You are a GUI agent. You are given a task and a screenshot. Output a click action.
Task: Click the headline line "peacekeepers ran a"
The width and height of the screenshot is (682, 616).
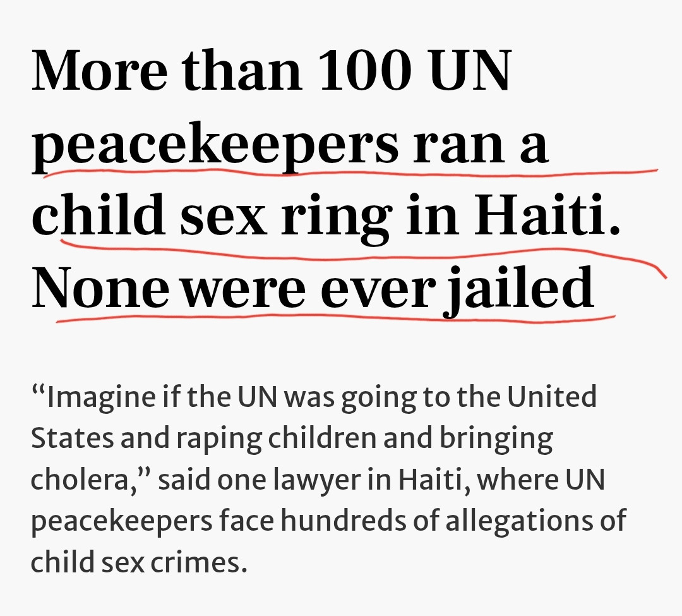click(x=290, y=147)
